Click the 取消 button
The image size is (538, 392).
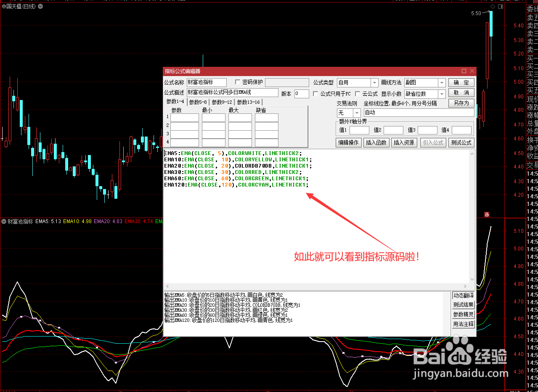tap(461, 92)
